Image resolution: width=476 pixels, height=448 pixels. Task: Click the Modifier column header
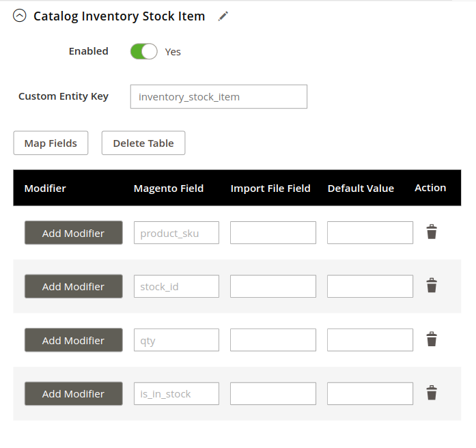tap(45, 188)
